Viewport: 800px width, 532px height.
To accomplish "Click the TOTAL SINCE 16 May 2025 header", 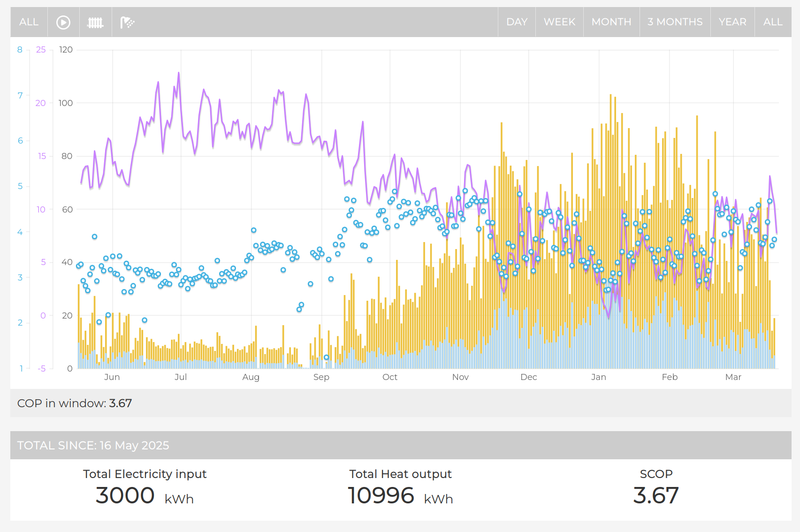I will [93, 445].
